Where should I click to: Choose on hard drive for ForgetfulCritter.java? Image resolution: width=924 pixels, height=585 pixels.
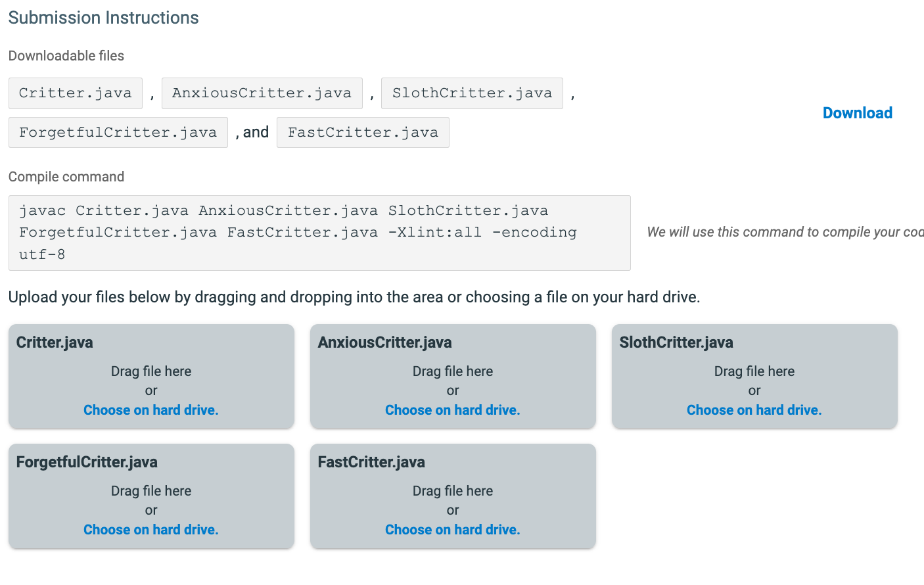pos(150,530)
